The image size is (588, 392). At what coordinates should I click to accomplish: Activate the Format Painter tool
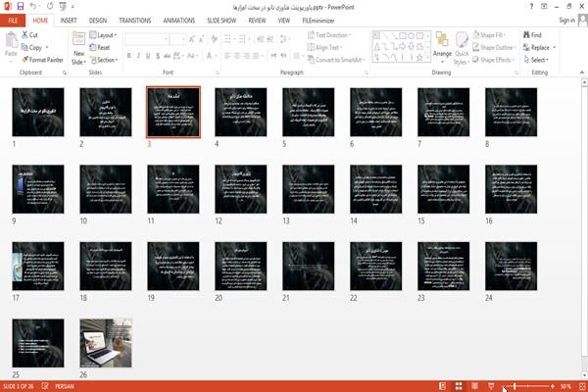point(42,60)
